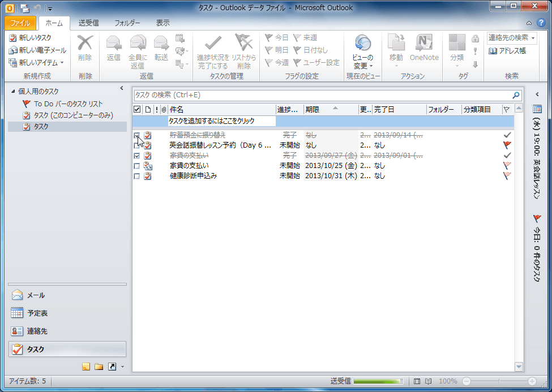The height and width of the screenshot is (392, 552).
Task: Set flag to 明日
Action: tap(277, 50)
